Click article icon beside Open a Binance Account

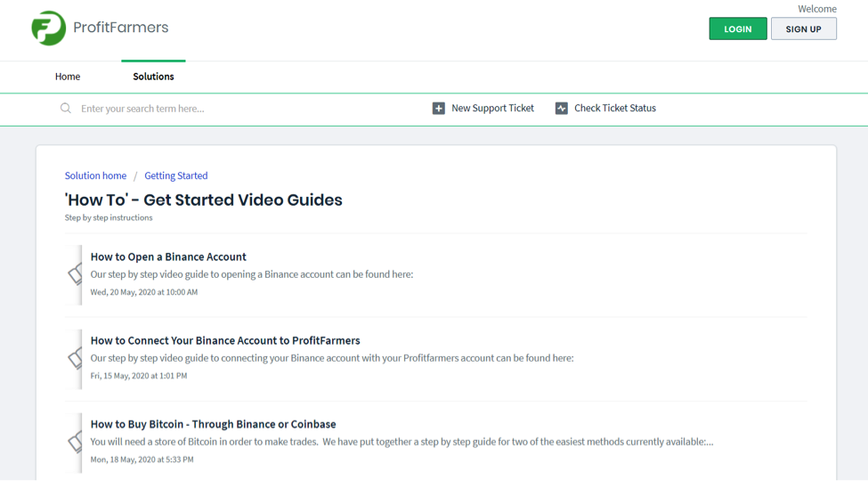coord(75,274)
